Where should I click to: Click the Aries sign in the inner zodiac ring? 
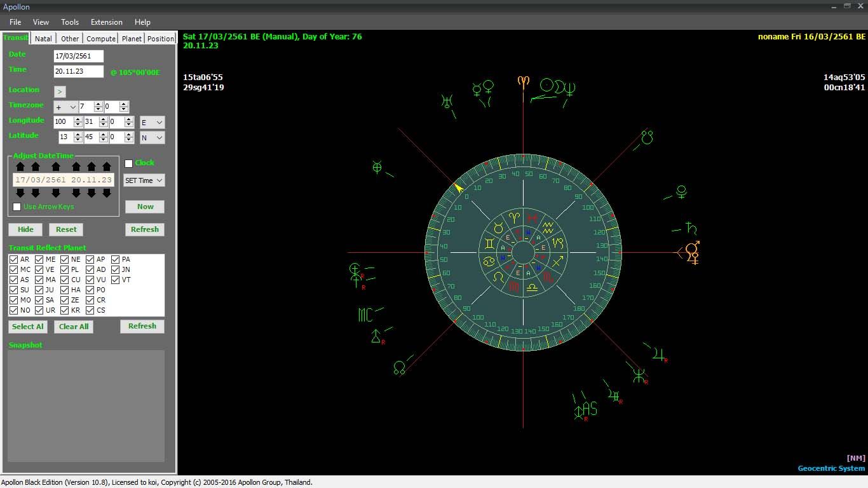(x=515, y=218)
